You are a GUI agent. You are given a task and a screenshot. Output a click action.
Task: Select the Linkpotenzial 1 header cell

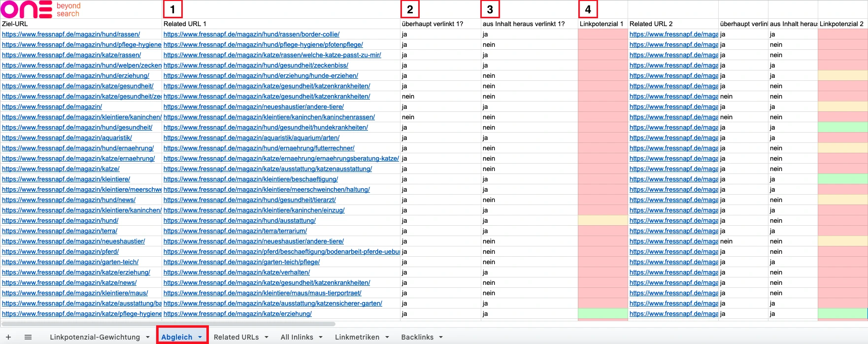[603, 24]
